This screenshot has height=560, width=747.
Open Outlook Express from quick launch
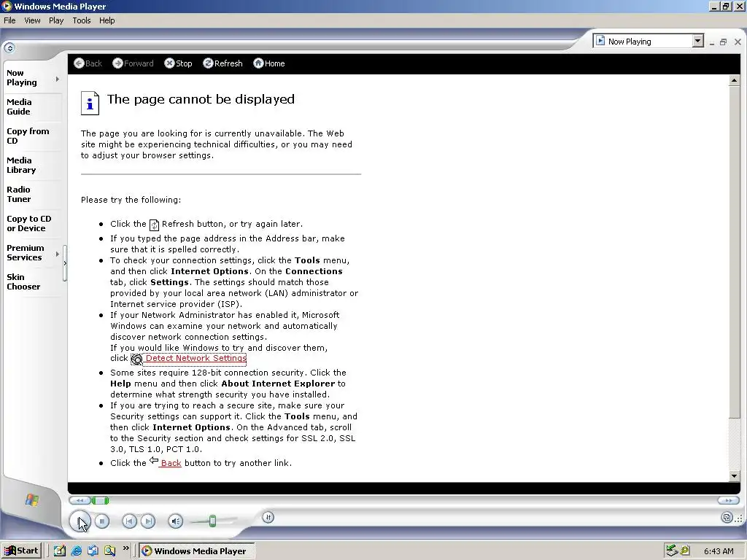(x=93, y=551)
